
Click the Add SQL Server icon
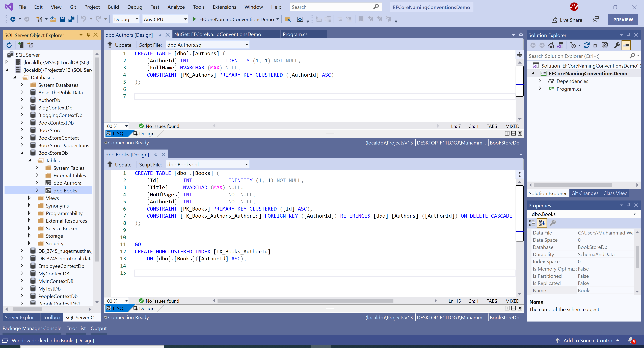[x=21, y=45]
